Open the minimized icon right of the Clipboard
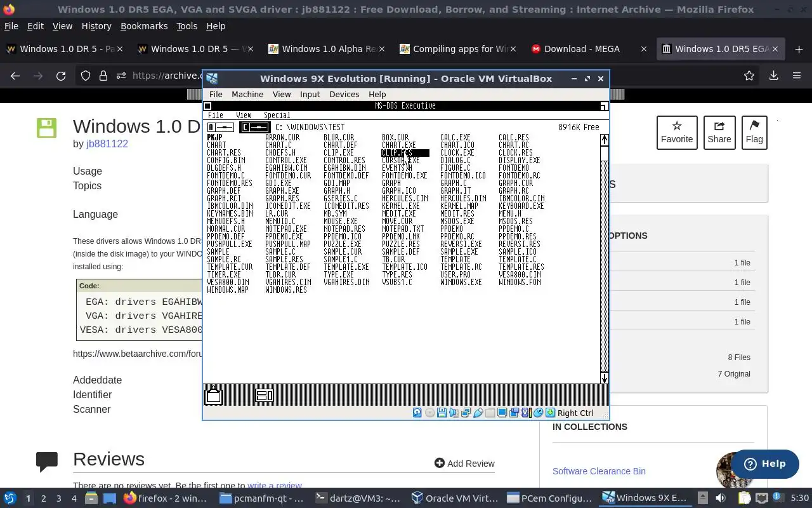812x508 pixels. [x=264, y=396]
